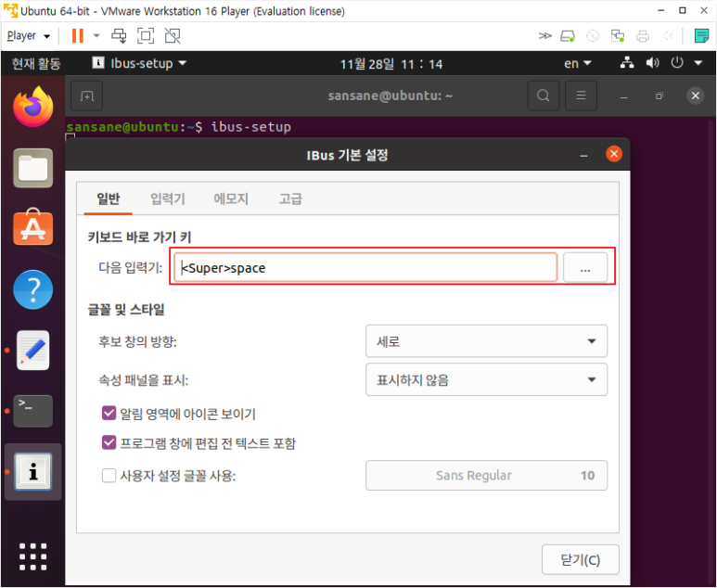Expand the VMware device toolbar chevrons

pos(544,35)
